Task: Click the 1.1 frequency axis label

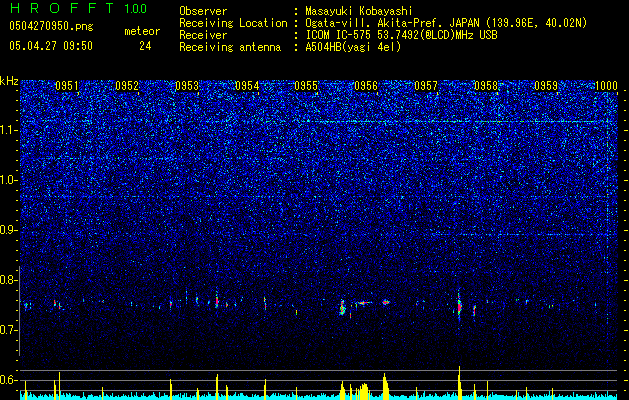Action: [8, 131]
